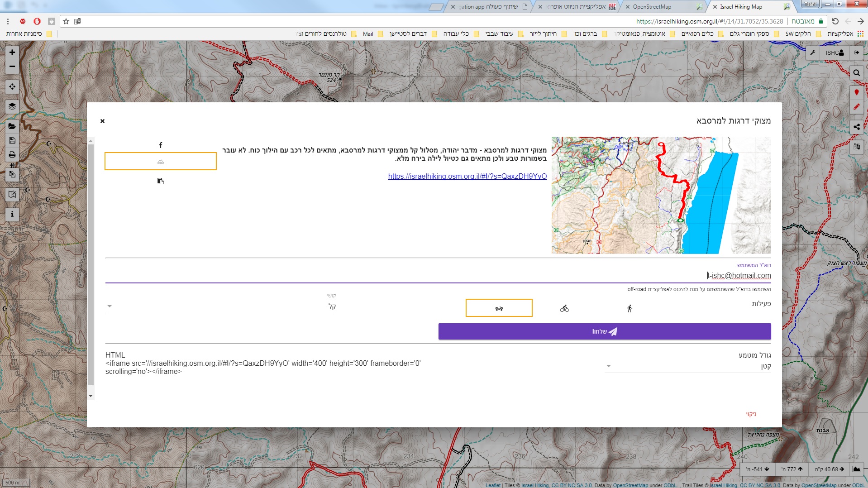The image size is (868, 488).
Task: Select the 4x4 vehicle activity option
Action: coord(499,308)
